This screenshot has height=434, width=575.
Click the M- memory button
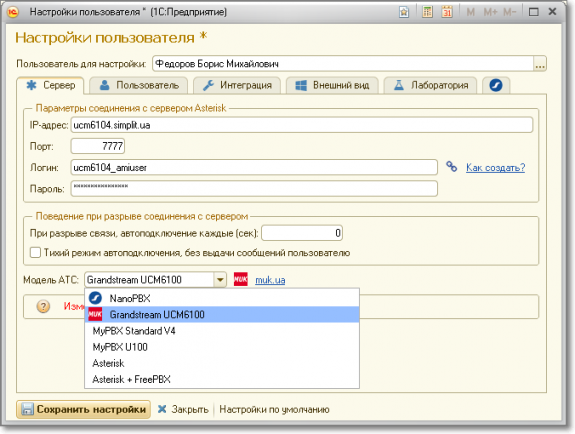coord(510,12)
